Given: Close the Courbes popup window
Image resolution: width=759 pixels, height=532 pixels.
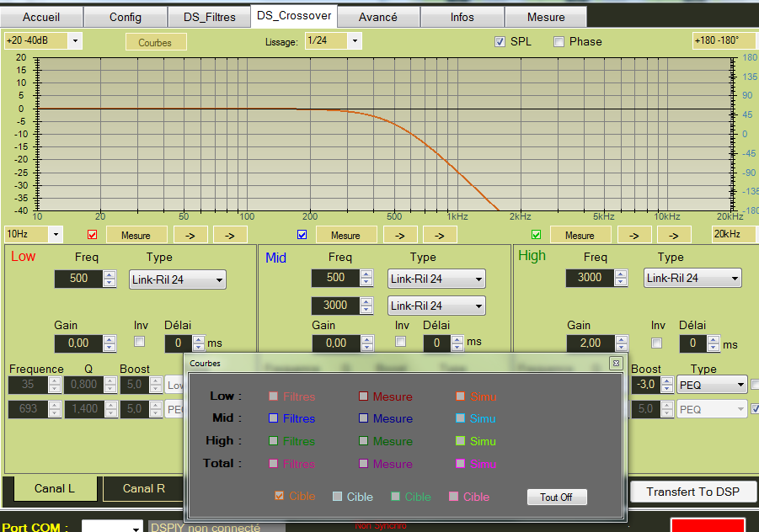Looking at the screenshot, I should tap(616, 363).
